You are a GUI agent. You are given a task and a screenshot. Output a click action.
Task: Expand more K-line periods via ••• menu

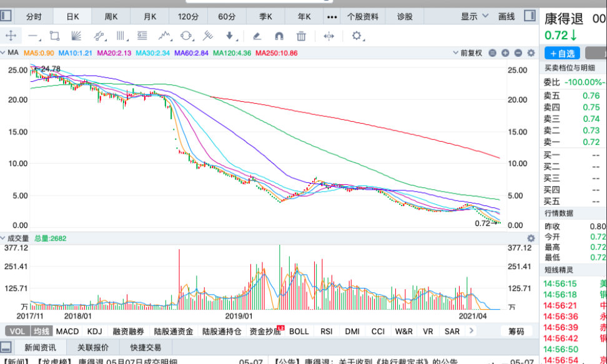pyautogui.click(x=332, y=17)
